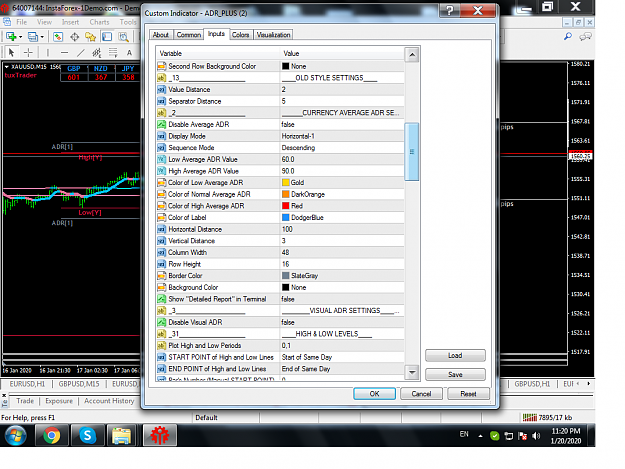Open the Data Window crosshair-circle icon
The height and width of the screenshot is (469, 625).
(x=75, y=37)
